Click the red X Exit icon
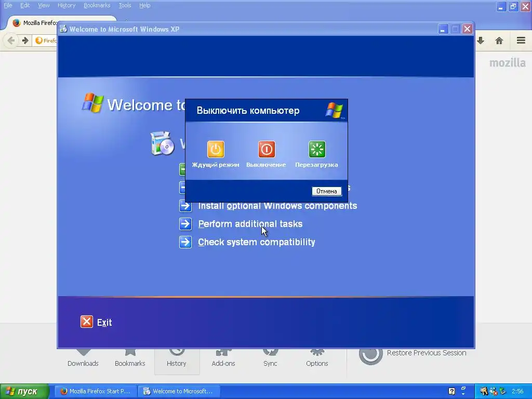 (x=87, y=322)
